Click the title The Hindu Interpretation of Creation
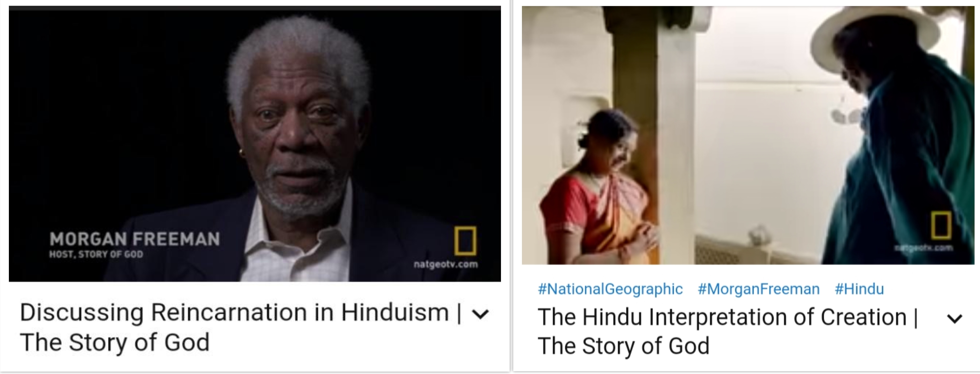Viewport: 980px width, 374px height. point(722,317)
